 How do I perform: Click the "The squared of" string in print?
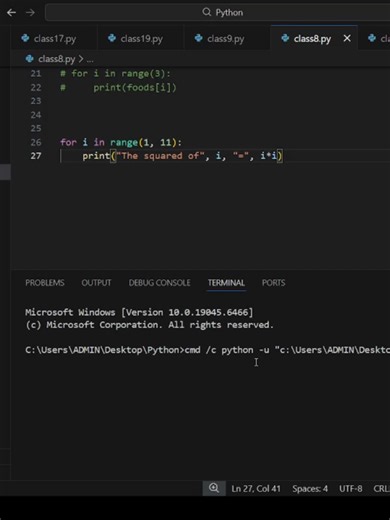160,156
